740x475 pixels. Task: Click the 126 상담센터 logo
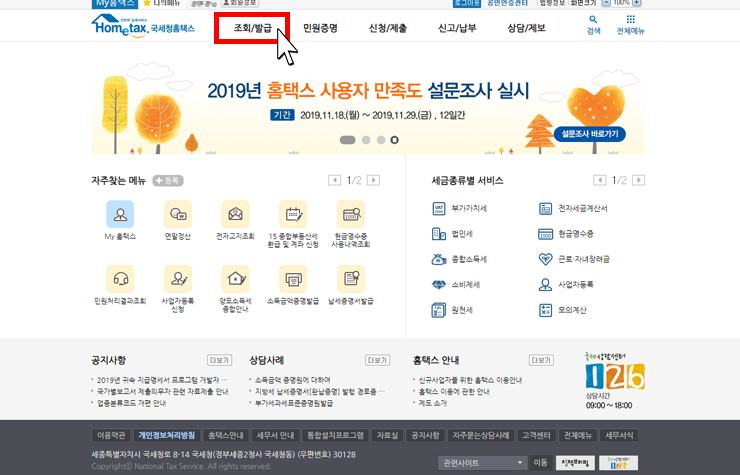(x=615, y=376)
